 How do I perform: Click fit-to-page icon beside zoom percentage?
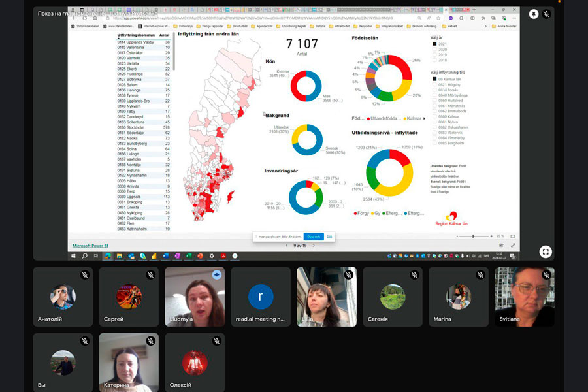[513, 237]
